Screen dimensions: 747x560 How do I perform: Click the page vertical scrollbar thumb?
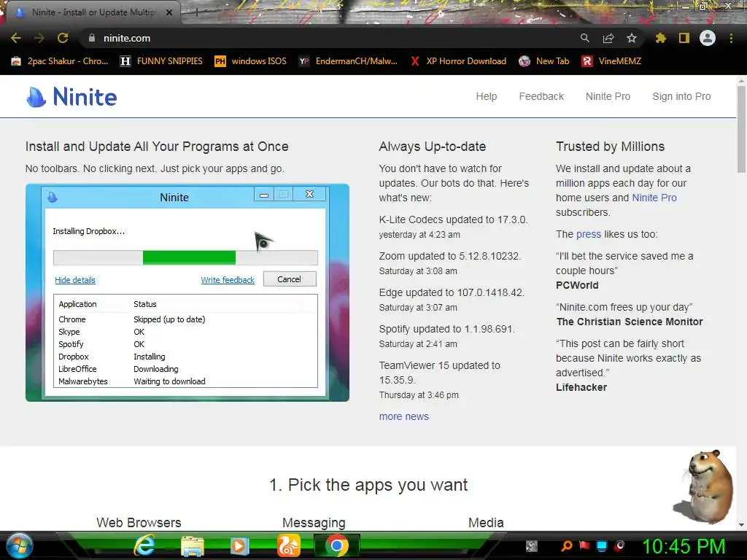[741, 130]
